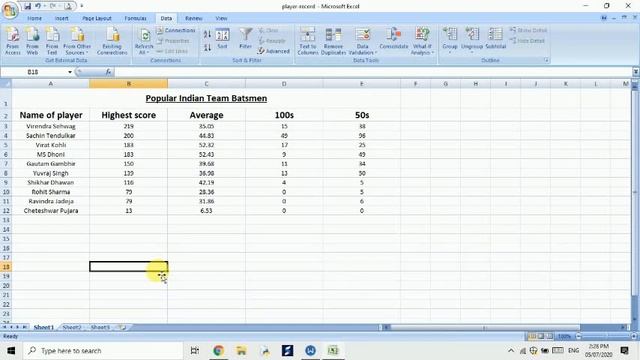Switch to the Formulas ribbon tab
This screenshot has height=360, width=640.
click(x=136, y=18)
